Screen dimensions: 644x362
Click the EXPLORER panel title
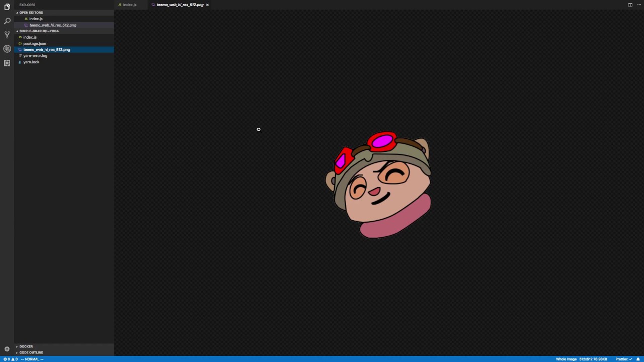[28, 5]
